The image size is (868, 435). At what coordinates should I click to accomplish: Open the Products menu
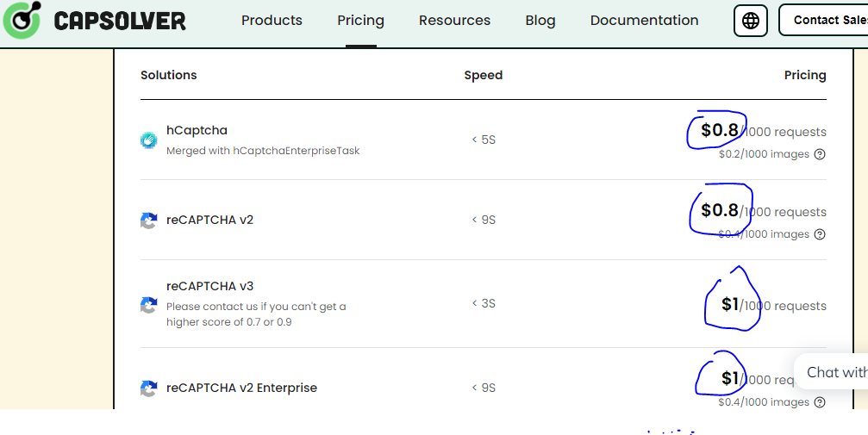pyautogui.click(x=272, y=21)
